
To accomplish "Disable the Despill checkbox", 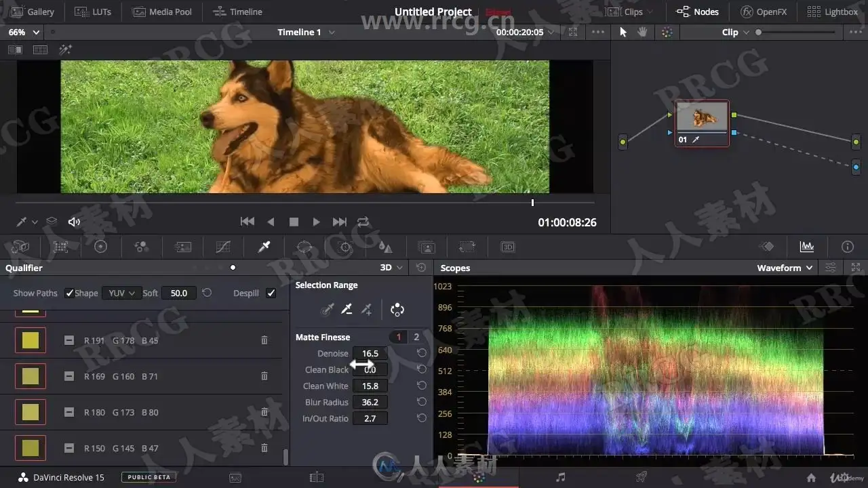I will (271, 293).
